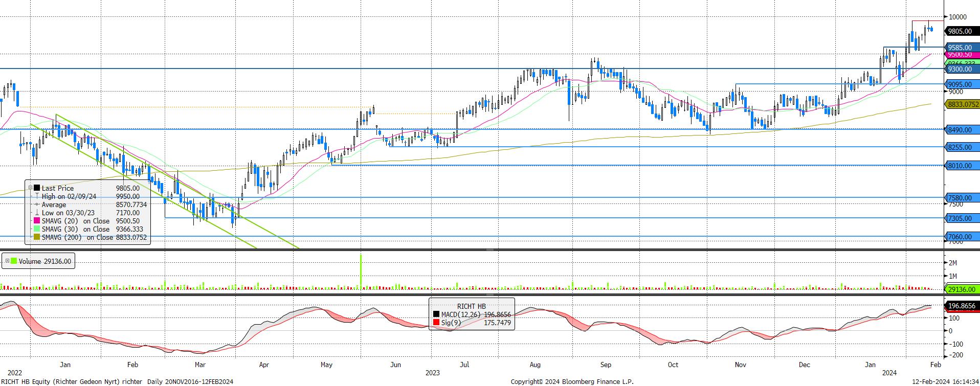Viewport: 980px width, 386px height.
Task: Select 'Low on 03/30/23' legend row
Action: click(69, 213)
